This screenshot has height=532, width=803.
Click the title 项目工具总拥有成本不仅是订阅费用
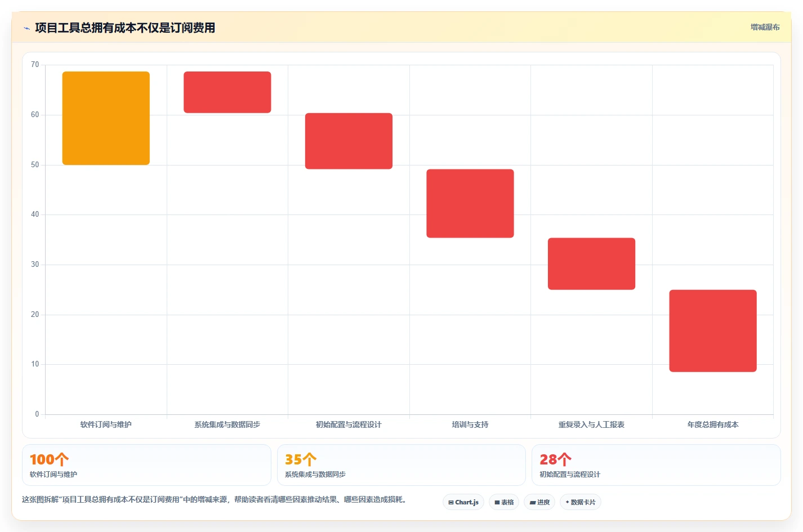pos(125,28)
